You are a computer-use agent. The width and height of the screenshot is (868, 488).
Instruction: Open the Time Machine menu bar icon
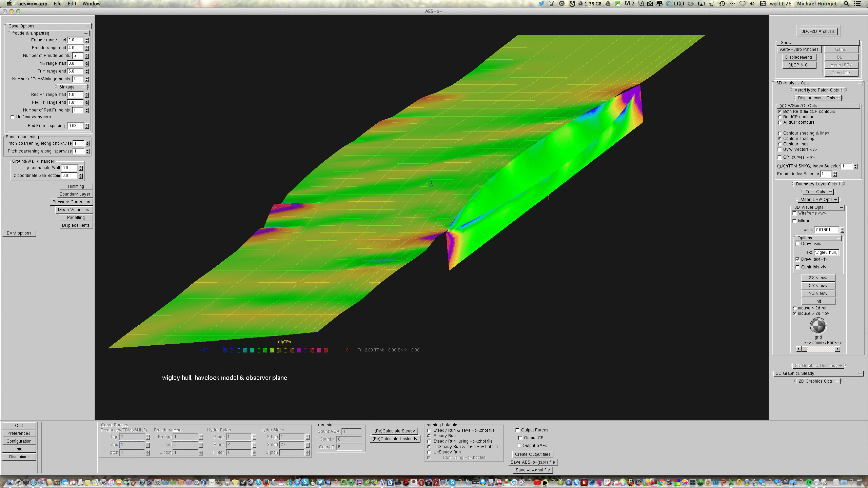pyautogui.click(x=722, y=4)
